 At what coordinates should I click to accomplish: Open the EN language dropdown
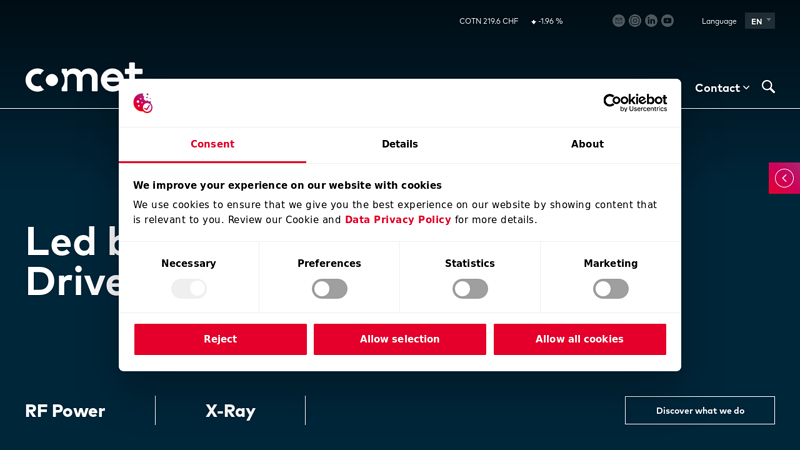pyautogui.click(x=760, y=21)
